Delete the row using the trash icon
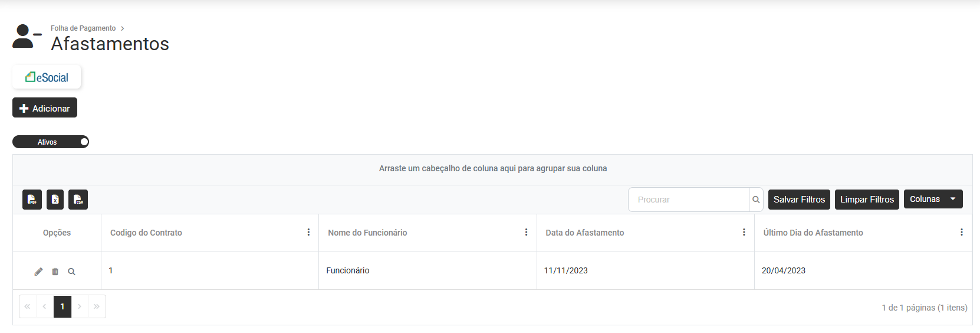This screenshot has width=980, height=333. [55, 272]
